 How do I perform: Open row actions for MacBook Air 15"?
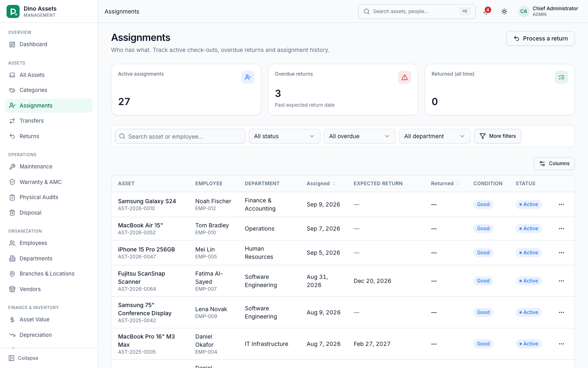click(x=561, y=229)
